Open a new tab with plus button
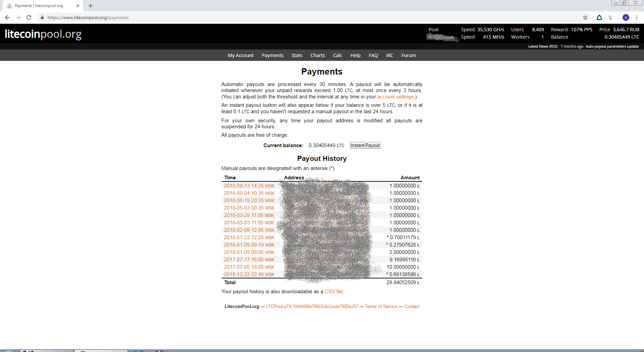 (91, 6)
